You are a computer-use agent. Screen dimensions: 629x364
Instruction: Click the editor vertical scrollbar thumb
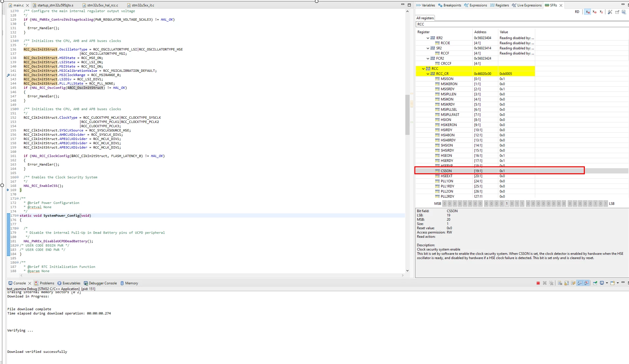[407, 115]
